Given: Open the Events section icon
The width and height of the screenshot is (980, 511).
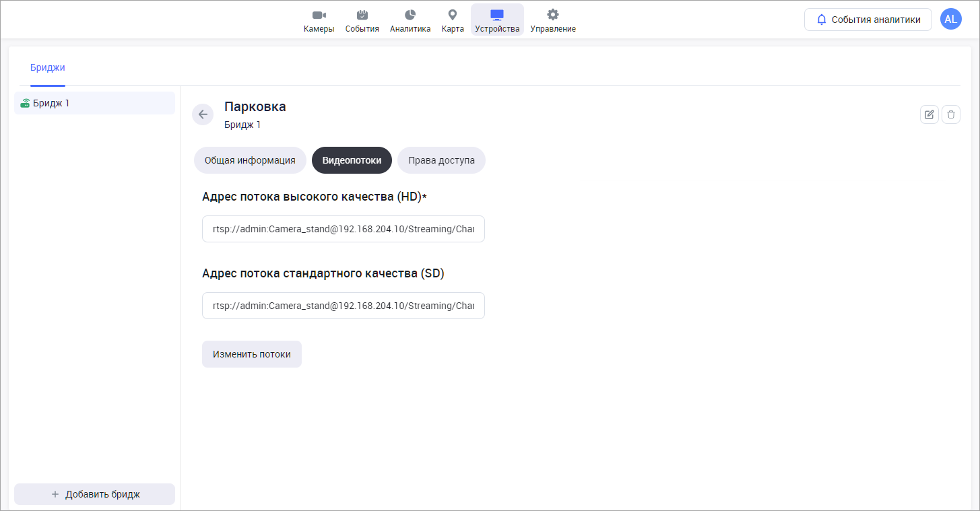Looking at the screenshot, I should coord(362,15).
